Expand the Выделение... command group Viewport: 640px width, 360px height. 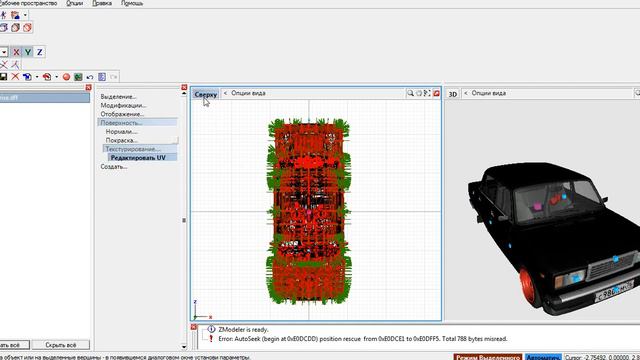[118, 97]
